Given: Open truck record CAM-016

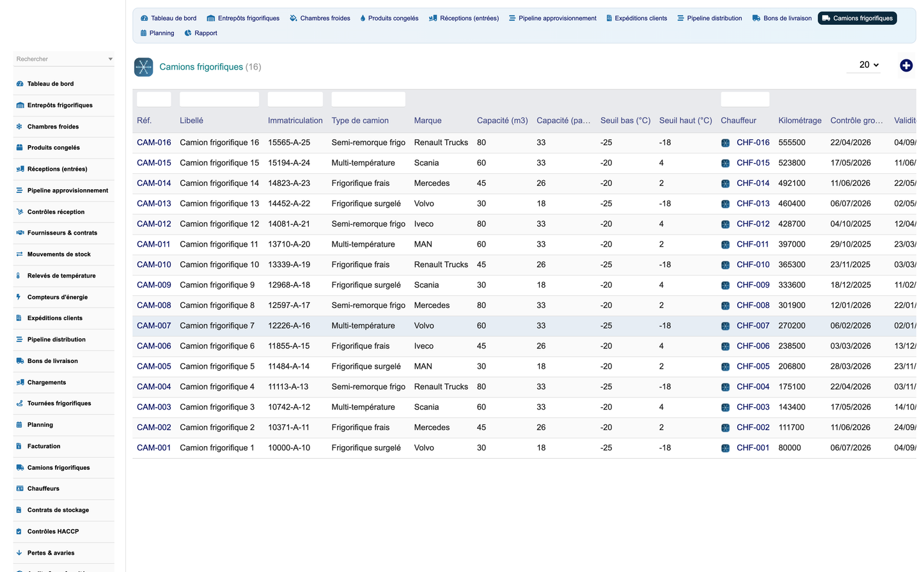Looking at the screenshot, I should tap(154, 143).
